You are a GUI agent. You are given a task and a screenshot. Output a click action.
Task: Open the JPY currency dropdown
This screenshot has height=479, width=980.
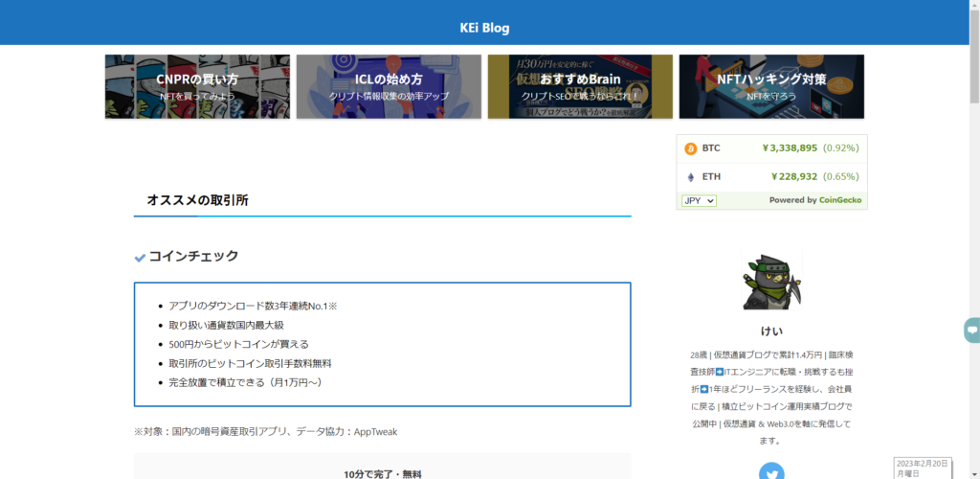[x=699, y=201]
